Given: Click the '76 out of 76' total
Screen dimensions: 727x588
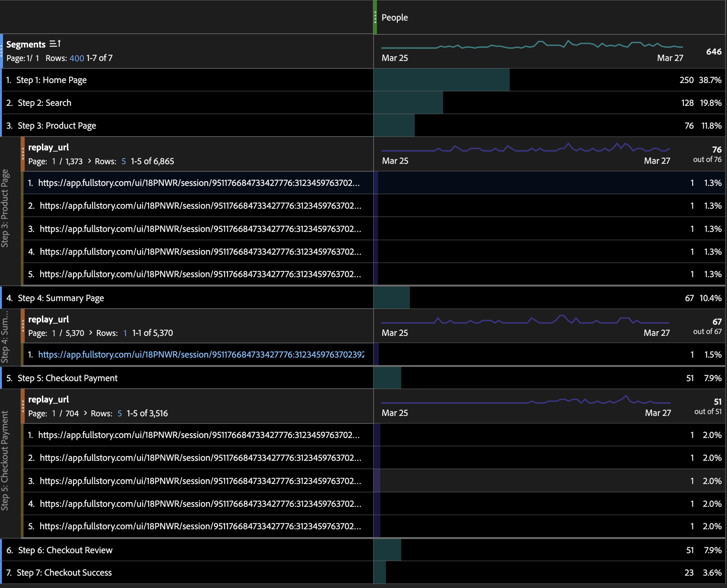Looking at the screenshot, I should click(707, 154).
